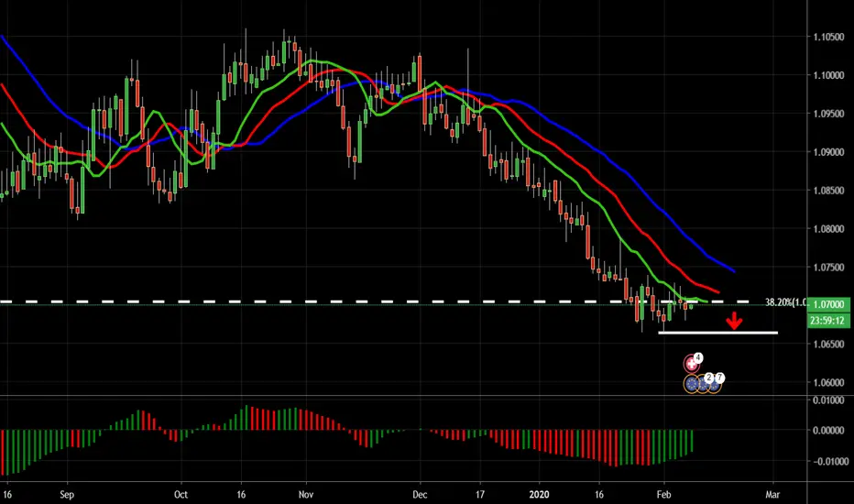Image resolution: width=854 pixels, height=504 pixels.
Task: Click the 0.01000 indicator scale value
Action: click(829, 400)
